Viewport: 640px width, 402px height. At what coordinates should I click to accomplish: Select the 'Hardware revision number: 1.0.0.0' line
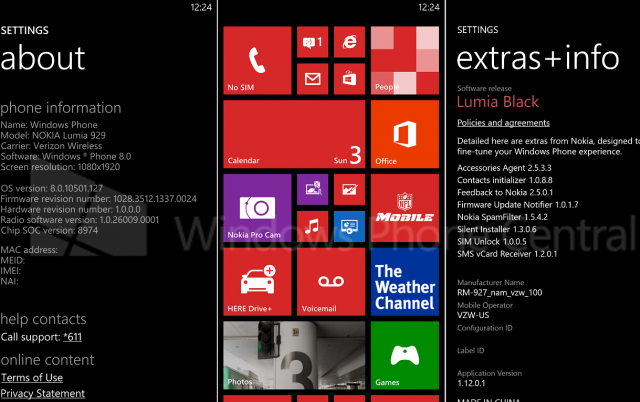[71, 209]
